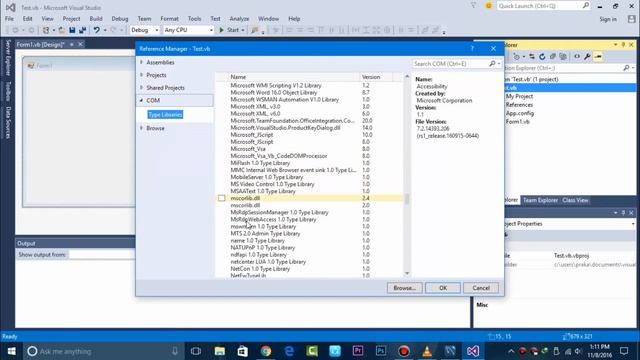Click the wrench Properties icon
Image resolution: width=640 pixels, height=360 pixels.
tap(587, 57)
